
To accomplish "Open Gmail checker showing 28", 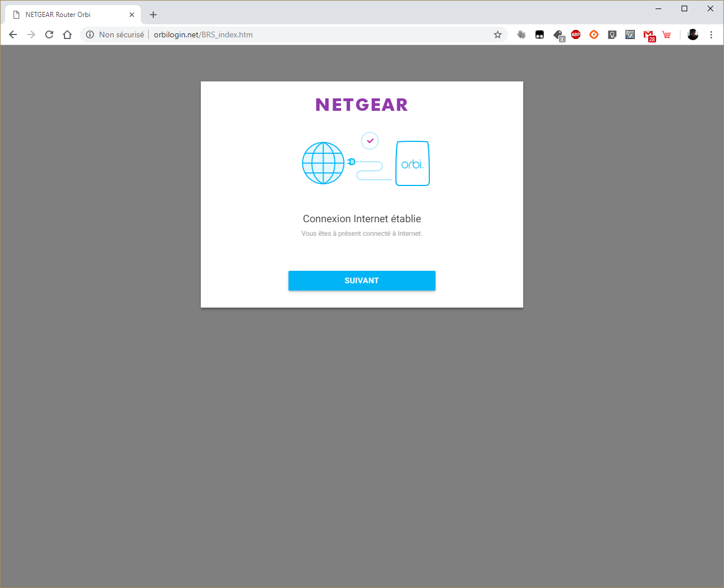I will 649,36.
